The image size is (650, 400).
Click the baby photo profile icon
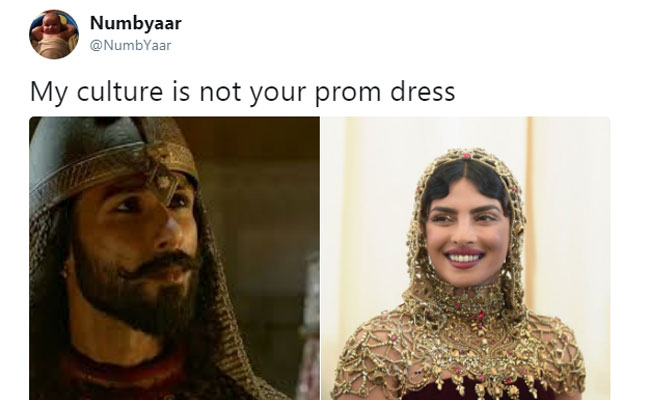tap(54, 34)
